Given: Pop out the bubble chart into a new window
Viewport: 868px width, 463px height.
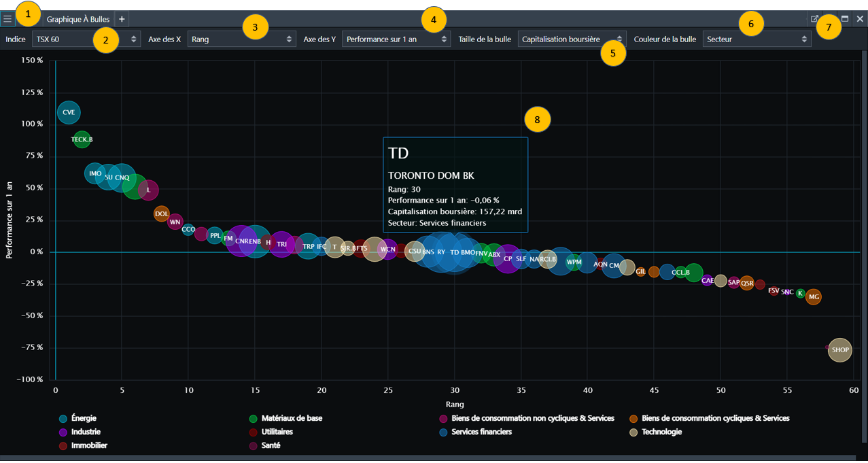Looking at the screenshot, I should click(x=814, y=19).
